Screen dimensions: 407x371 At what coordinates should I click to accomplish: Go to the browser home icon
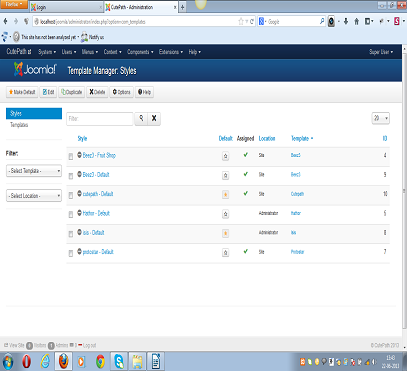[x=356, y=22]
